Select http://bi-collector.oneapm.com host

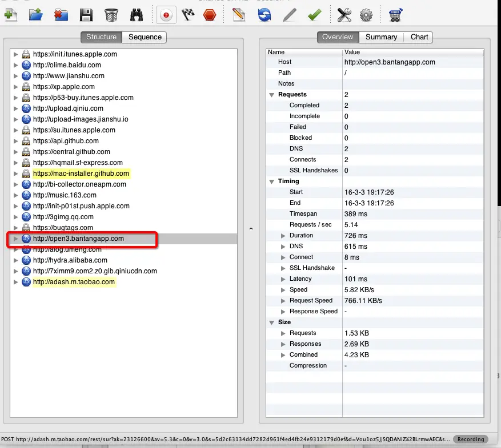pos(79,184)
